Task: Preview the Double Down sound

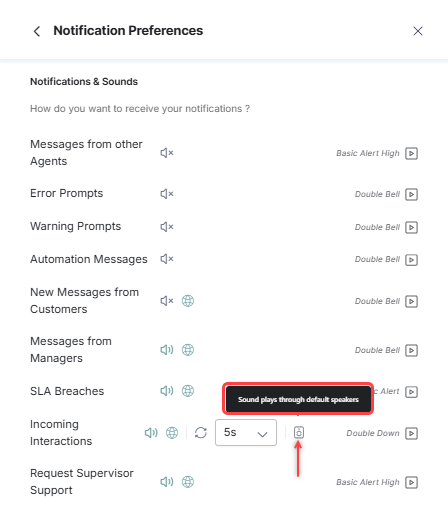Action: point(411,433)
